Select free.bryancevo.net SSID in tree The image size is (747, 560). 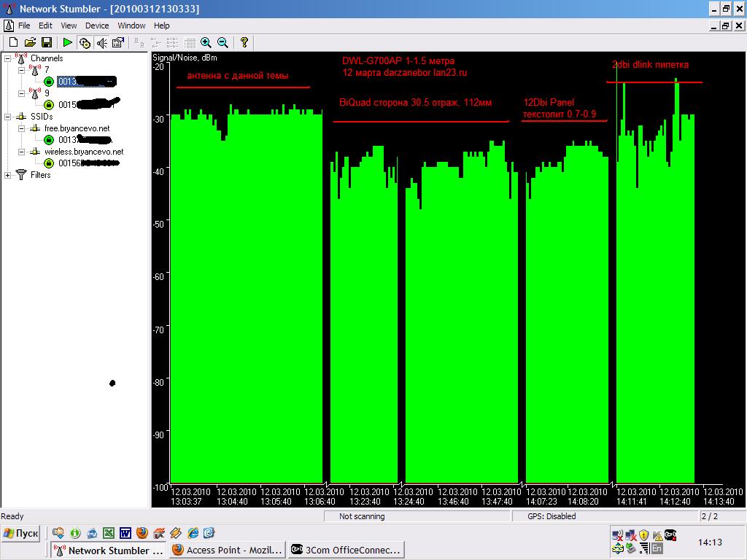(x=77, y=128)
